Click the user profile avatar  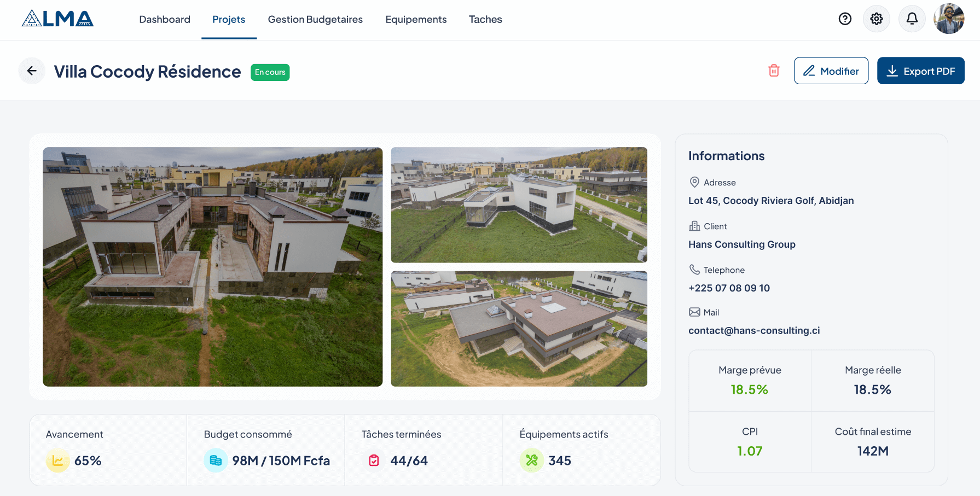[x=949, y=19]
